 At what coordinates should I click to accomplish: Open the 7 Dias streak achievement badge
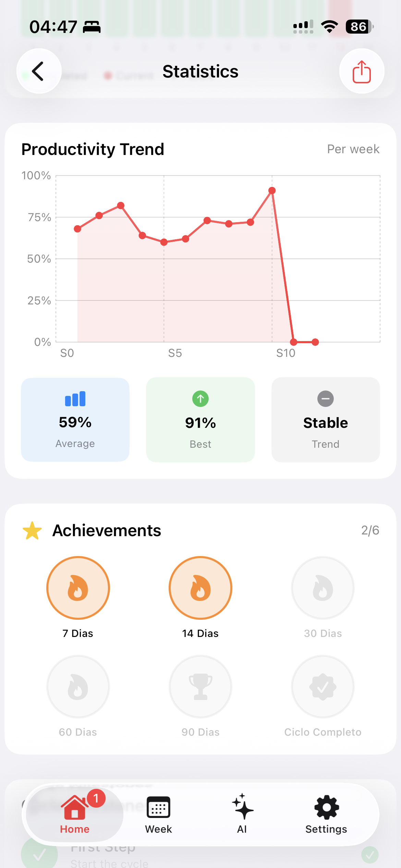click(78, 588)
